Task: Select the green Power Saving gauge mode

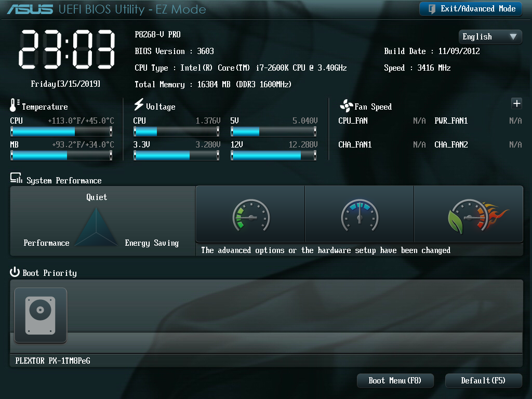Action: (x=250, y=215)
